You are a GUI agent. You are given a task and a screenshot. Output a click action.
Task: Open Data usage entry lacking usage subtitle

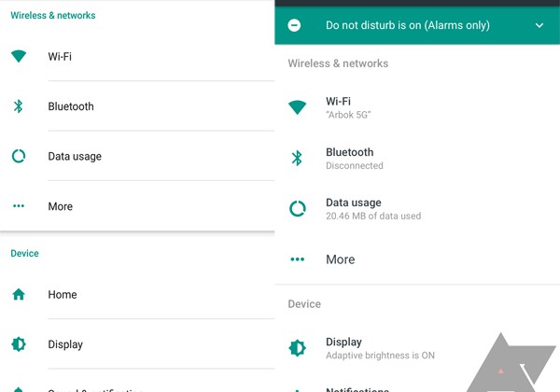(x=75, y=157)
